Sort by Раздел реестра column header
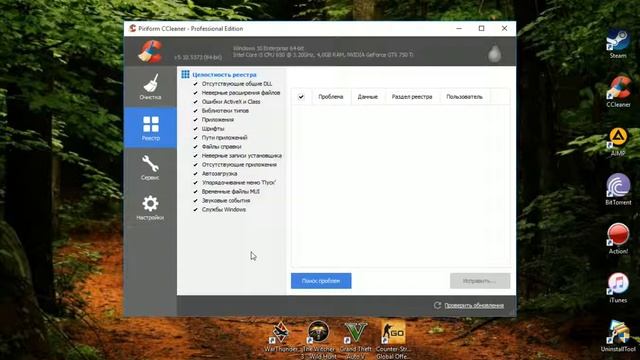This screenshot has width=640, height=360. point(412,97)
